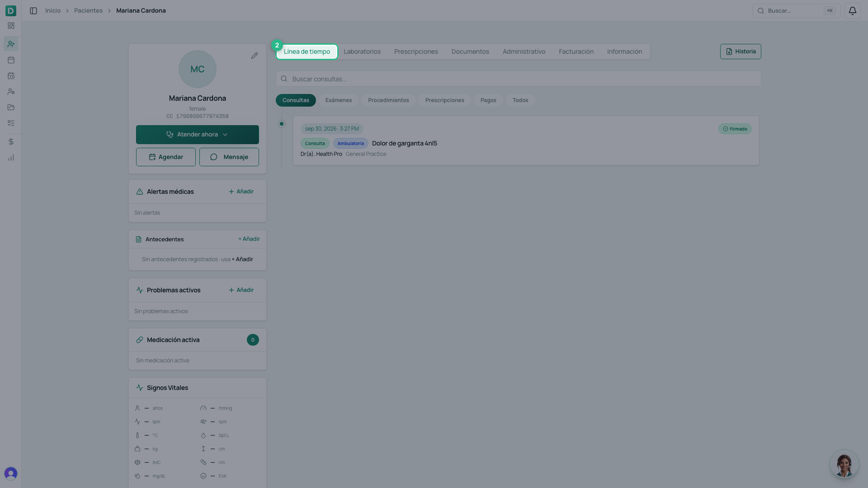Screen dimensions: 868x488
Task: Switch to the Prescripciones tab in top bar
Action: [416, 52]
